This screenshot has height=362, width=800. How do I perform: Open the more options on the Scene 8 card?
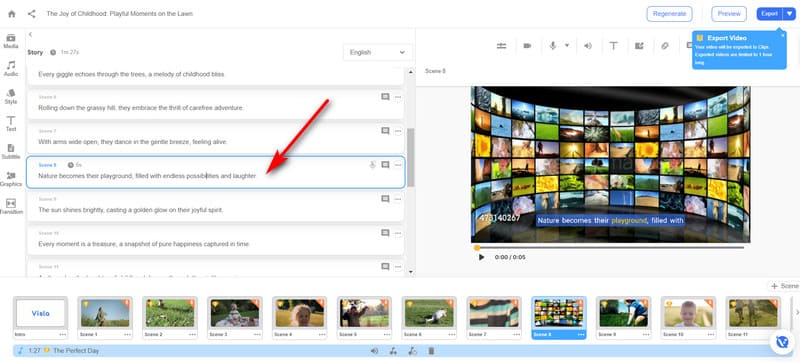[398, 165]
